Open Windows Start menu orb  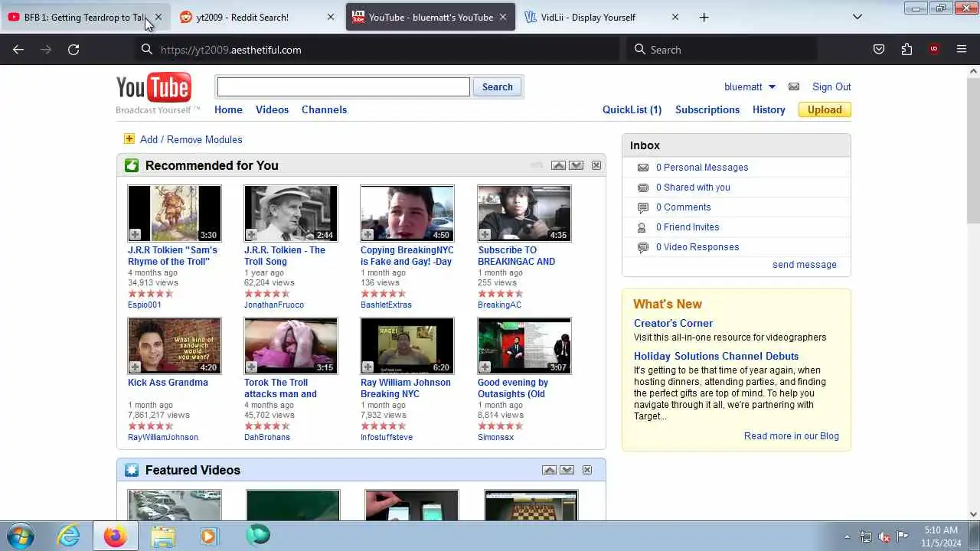pyautogui.click(x=20, y=535)
